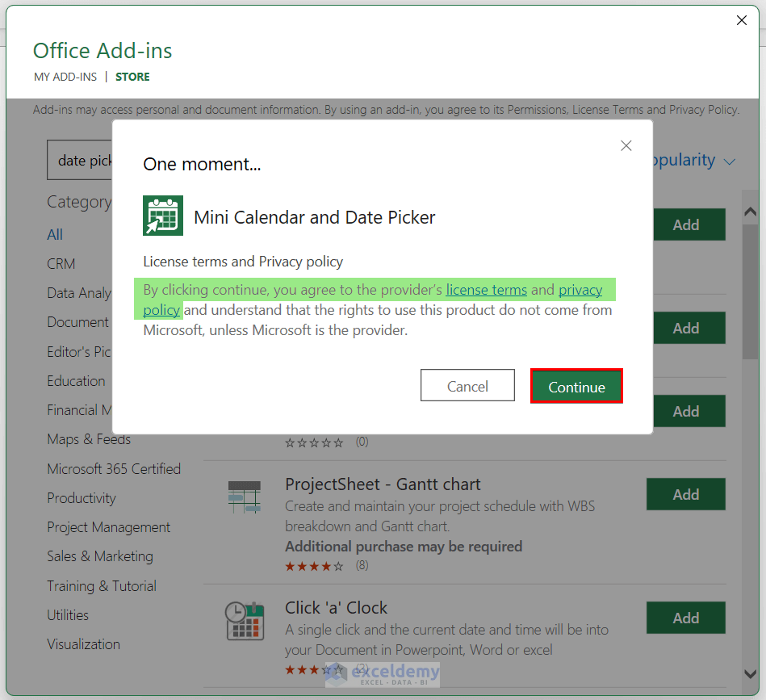
Task: Open the ProjectSheet - Gantt chart title
Action: point(383,484)
